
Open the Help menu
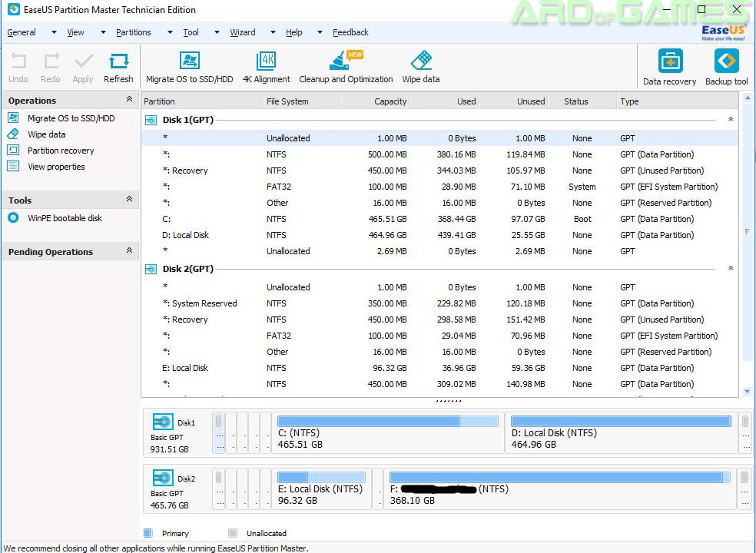pyautogui.click(x=294, y=32)
